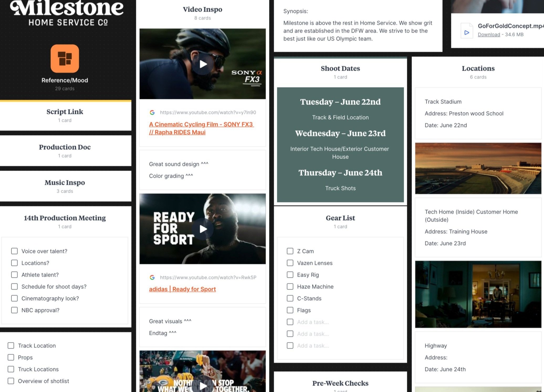Viewport: 544px width, 392px height.
Task: Check Schedule for shoot days? task
Action: click(14, 287)
